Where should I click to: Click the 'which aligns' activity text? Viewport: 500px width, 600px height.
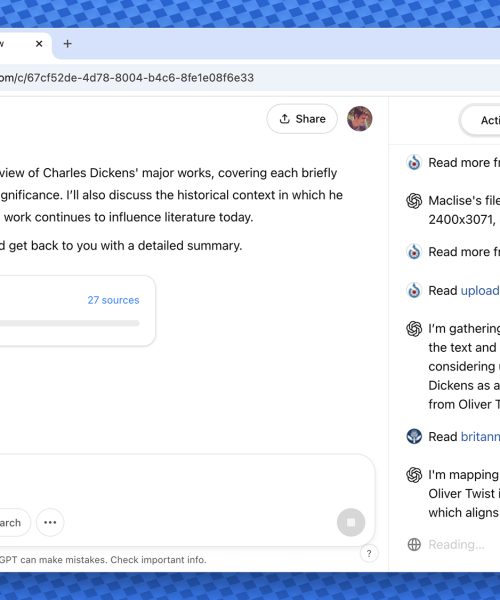pos(463,513)
